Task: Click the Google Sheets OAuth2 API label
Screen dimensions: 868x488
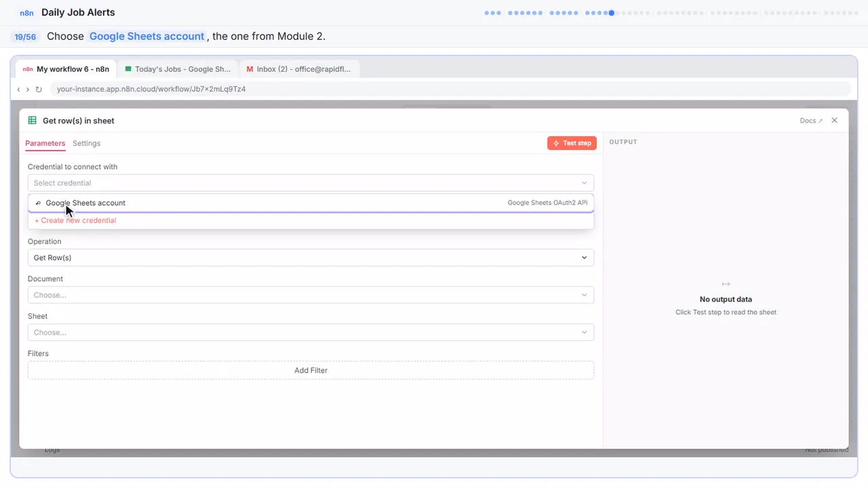Action: 548,203
